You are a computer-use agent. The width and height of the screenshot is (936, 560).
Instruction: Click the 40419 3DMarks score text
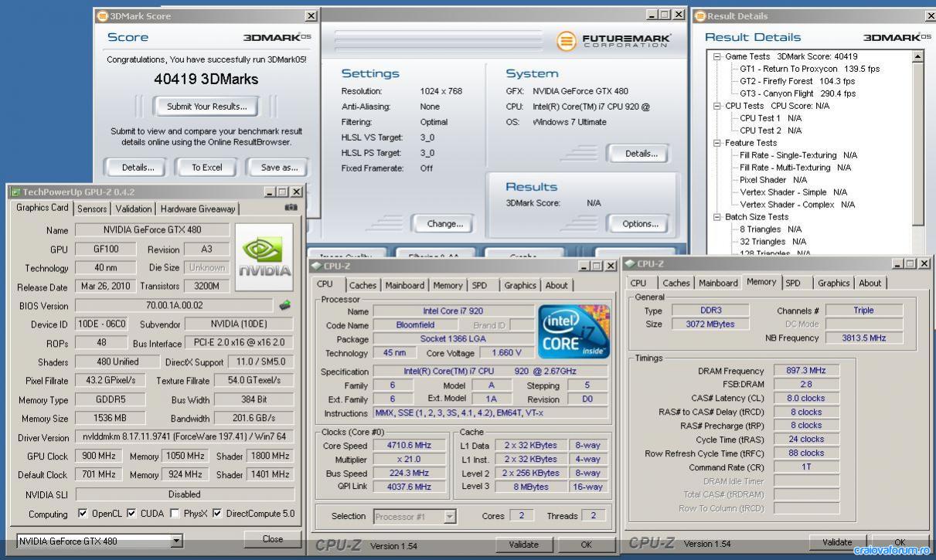click(206, 80)
